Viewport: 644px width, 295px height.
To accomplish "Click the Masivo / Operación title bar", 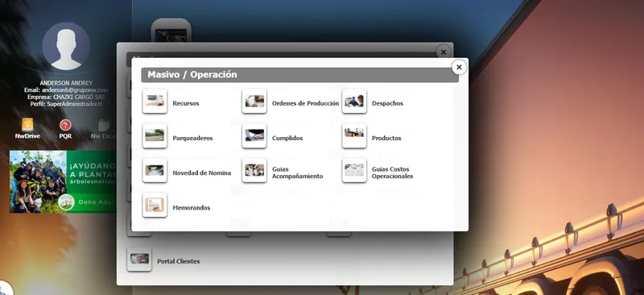I will (x=299, y=75).
